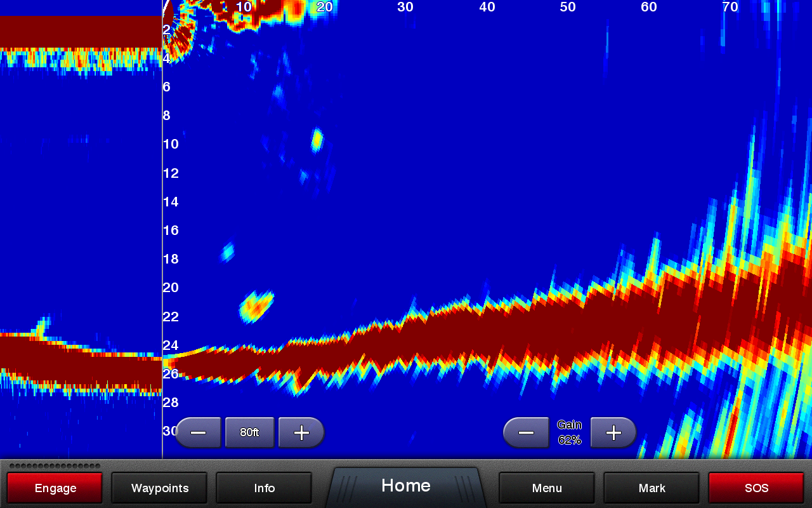The image size is (812, 508).
Task: Decrease the sonar range with minus button
Action: [x=199, y=433]
